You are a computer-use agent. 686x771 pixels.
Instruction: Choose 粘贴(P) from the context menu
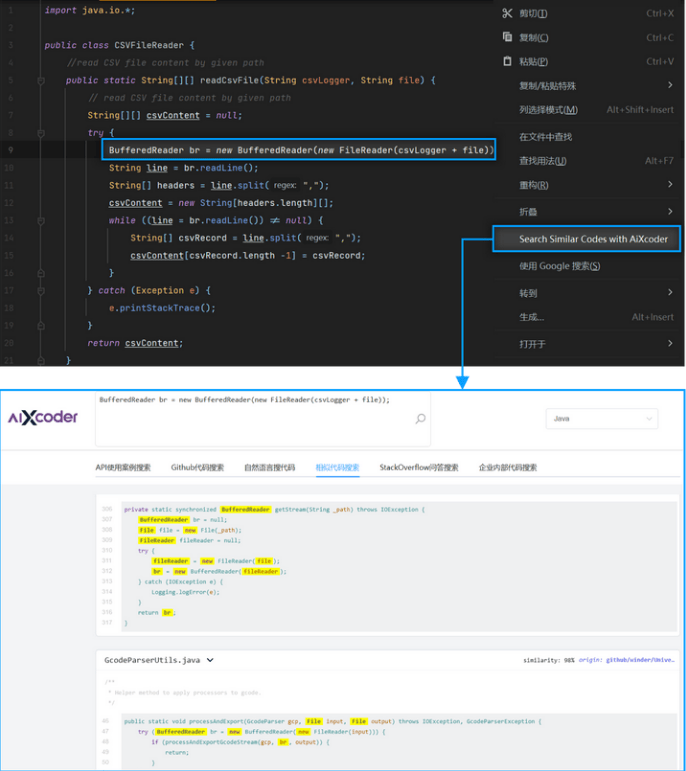pyautogui.click(x=588, y=61)
